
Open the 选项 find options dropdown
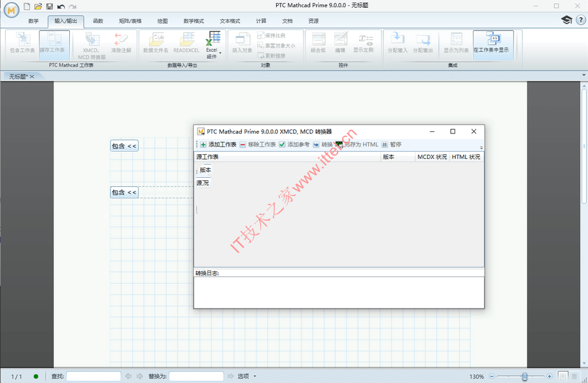[x=247, y=376]
